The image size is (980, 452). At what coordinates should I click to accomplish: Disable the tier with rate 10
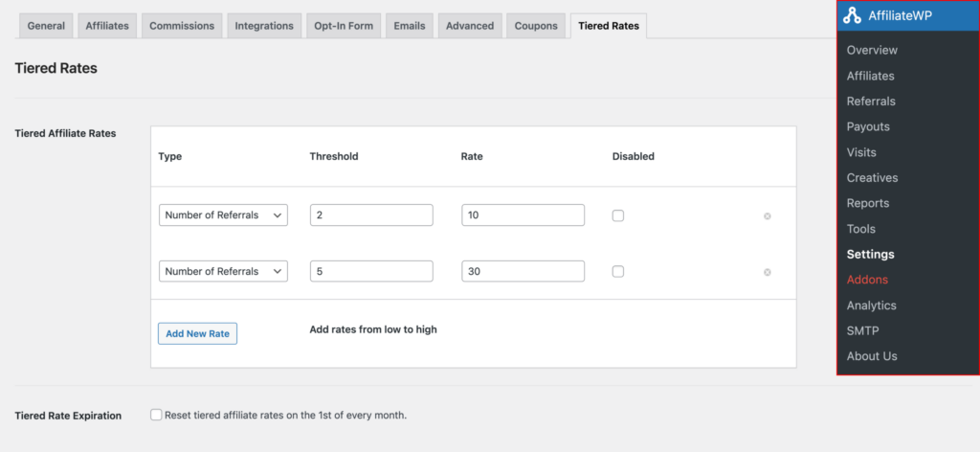tap(617, 215)
